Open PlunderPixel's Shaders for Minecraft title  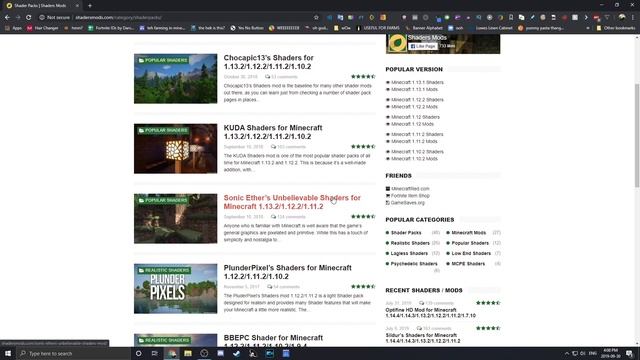[287, 272]
